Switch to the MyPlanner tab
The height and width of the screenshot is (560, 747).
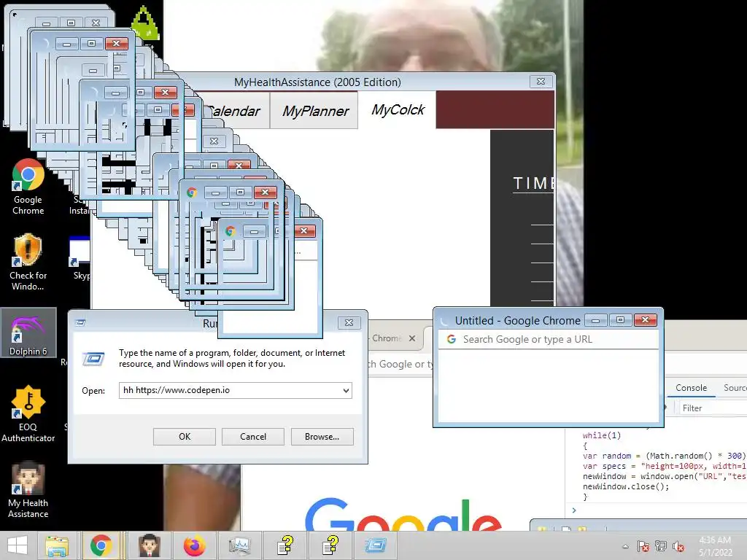point(314,111)
